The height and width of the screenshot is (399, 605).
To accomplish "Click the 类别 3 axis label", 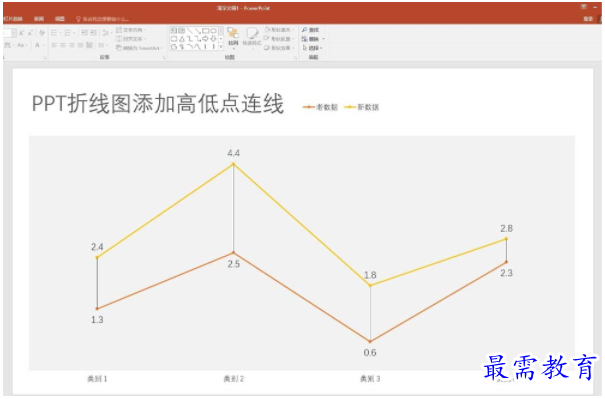I will click(x=370, y=379).
